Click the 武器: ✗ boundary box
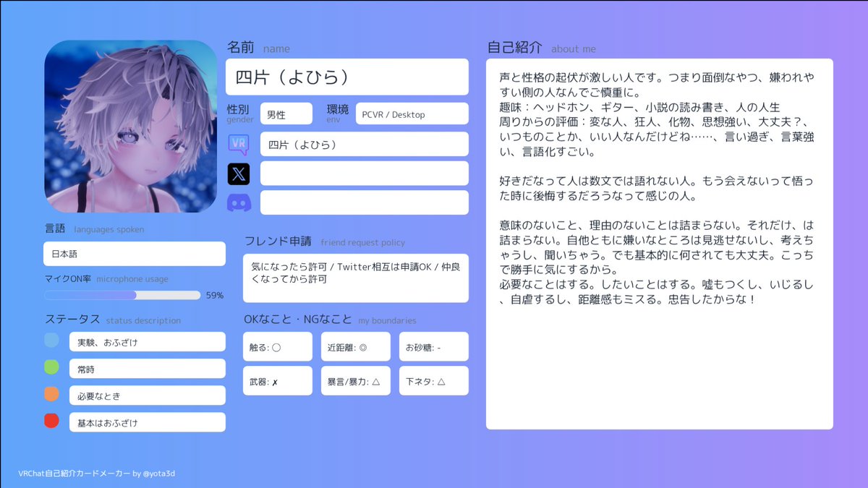 [x=278, y=380]
